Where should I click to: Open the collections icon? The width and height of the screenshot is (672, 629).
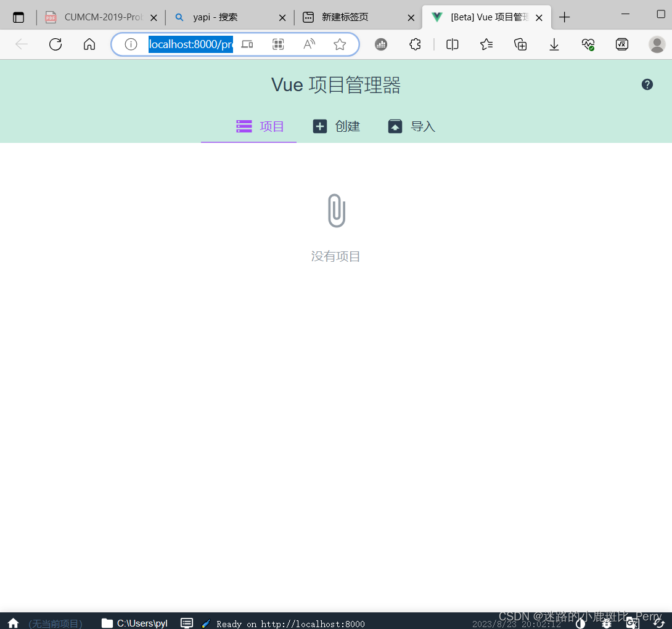520,44
